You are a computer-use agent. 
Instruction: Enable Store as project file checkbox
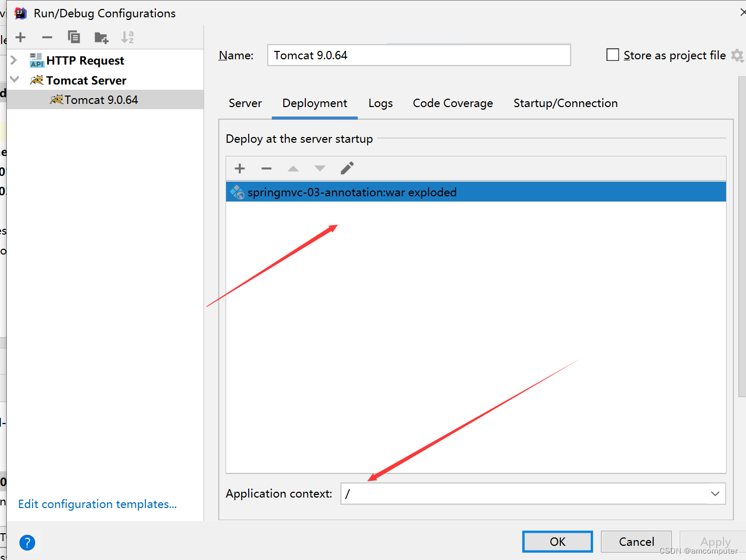click(x=613, y=55)
